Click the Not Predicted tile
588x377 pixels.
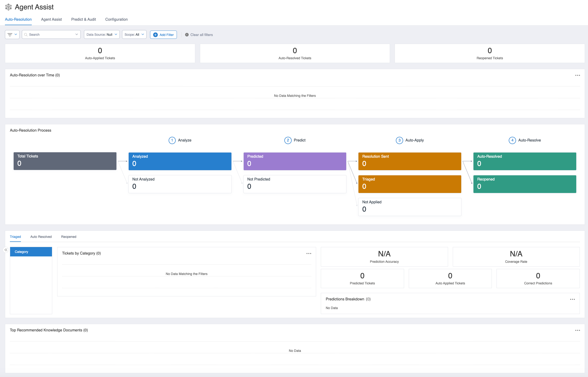[295, 184]
